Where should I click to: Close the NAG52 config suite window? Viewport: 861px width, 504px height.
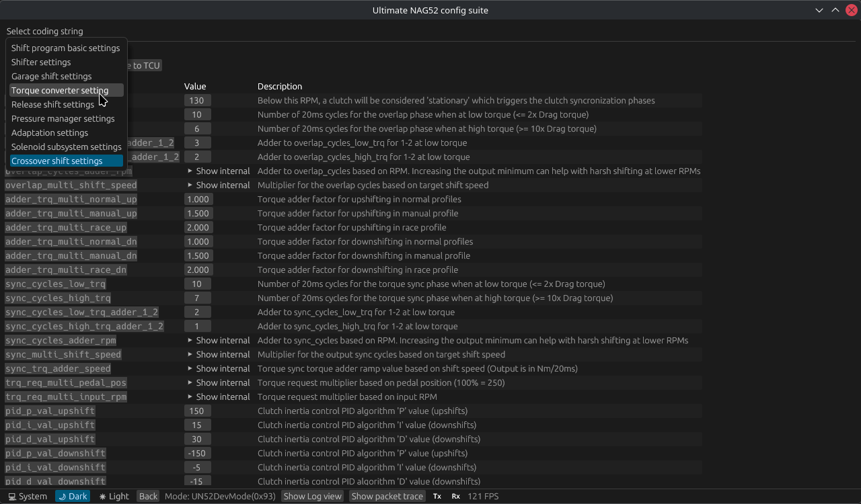pos(851,10)
